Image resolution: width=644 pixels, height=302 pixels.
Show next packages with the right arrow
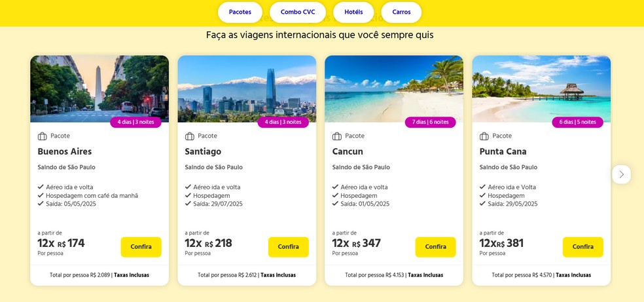[x=621, y=174]
